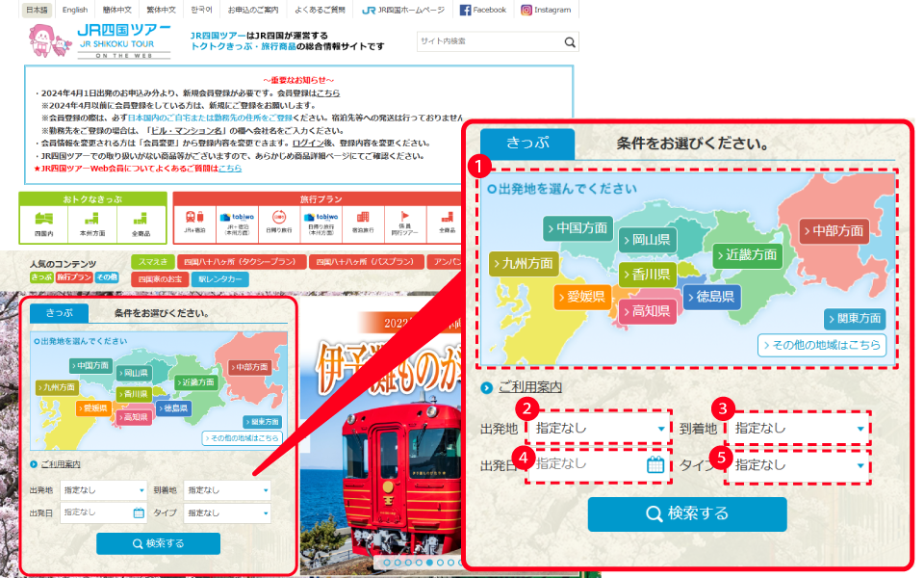Choose 近畿方面 on the enlarged map

tap(747, 254)
